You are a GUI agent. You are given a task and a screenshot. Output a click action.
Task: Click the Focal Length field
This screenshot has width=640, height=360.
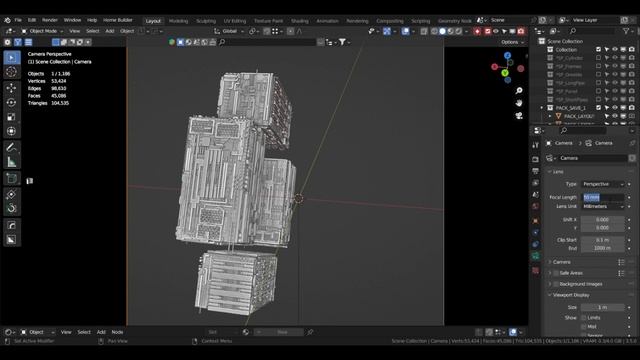(x=603, y=198)
